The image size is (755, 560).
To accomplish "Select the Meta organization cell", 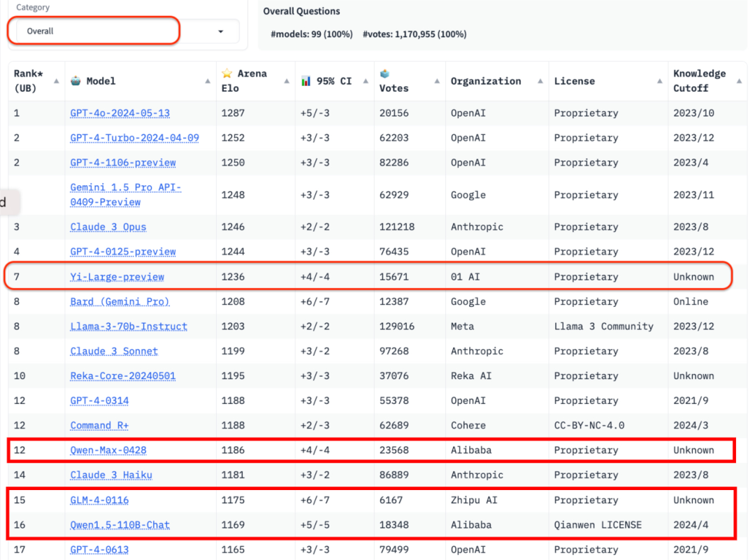I will coord(462,326).
